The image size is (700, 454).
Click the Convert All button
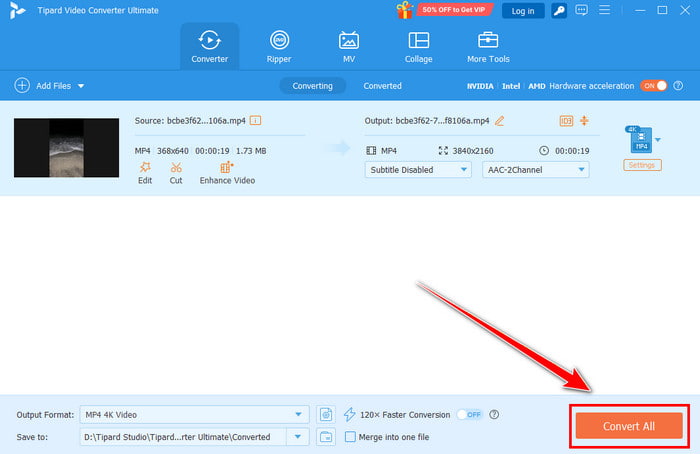click(x=629, y=426)
